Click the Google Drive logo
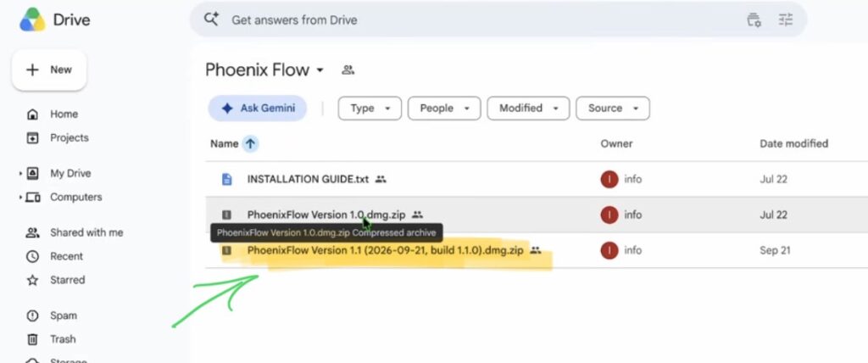Viewport: 868px width, 363px height. click(33, 20)
